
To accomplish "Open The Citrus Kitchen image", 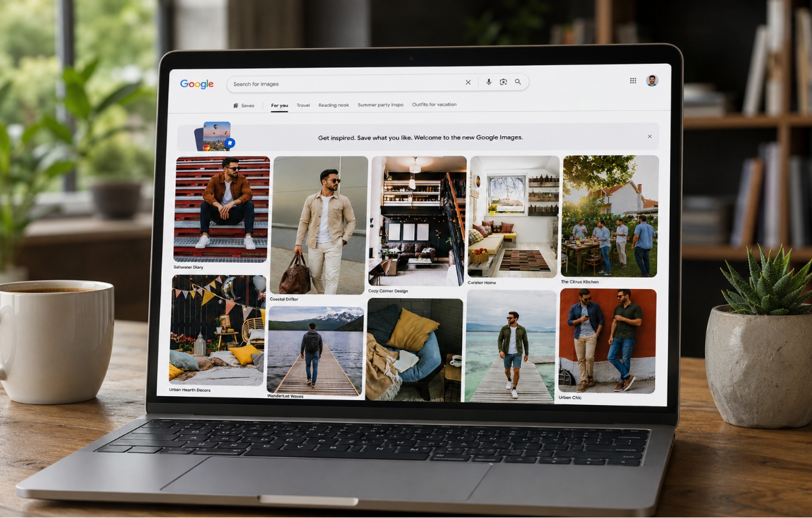I will tap(610, 217).
